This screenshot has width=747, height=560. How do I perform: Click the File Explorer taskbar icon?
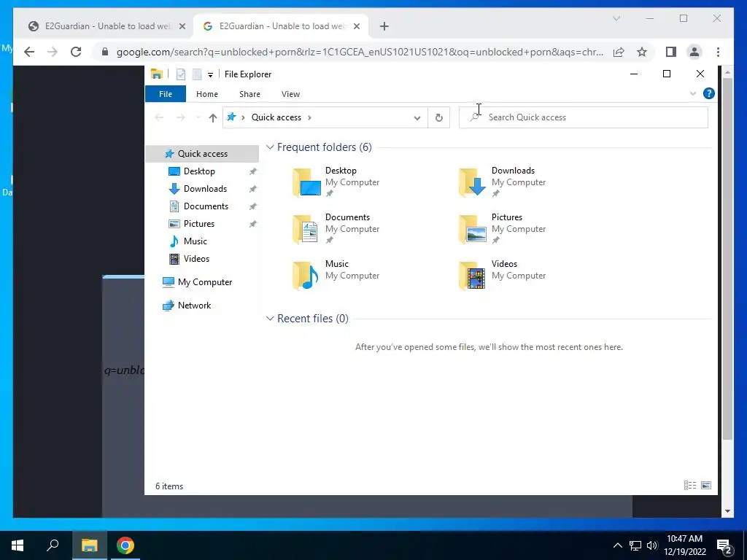(x=89, y=545)
